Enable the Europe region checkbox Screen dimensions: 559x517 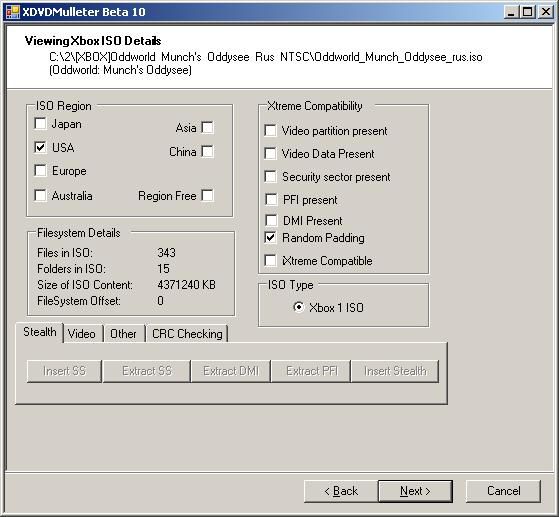click(x=40, y=170)
